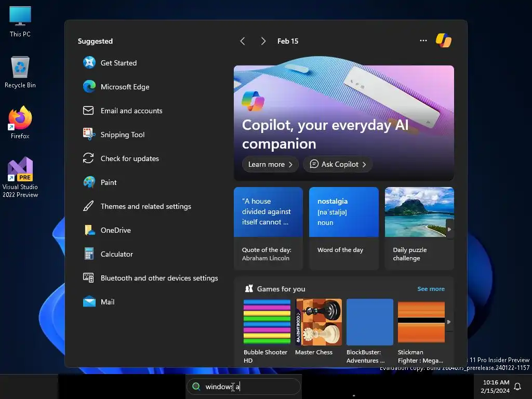Select This PC desktop icon

click(x=20, y=21)
